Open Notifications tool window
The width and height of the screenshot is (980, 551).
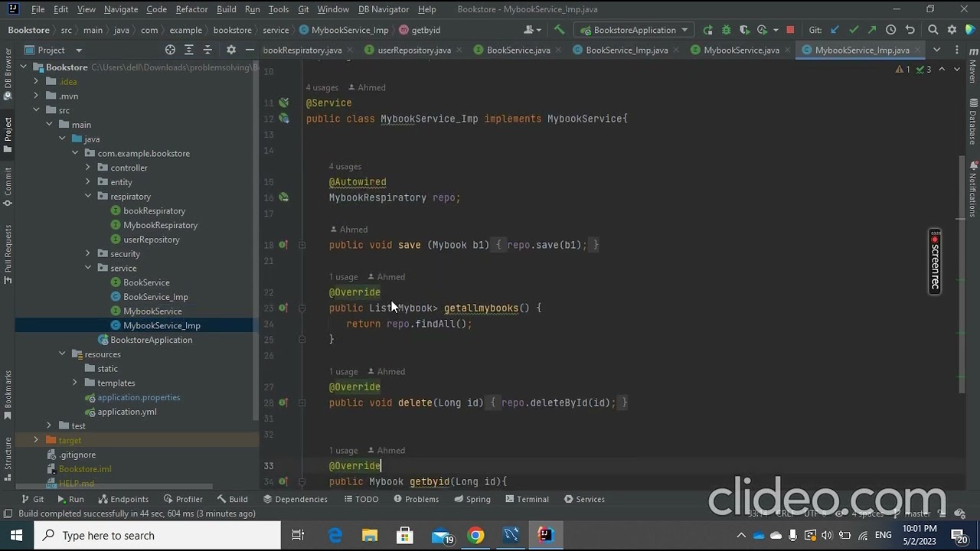973,189
